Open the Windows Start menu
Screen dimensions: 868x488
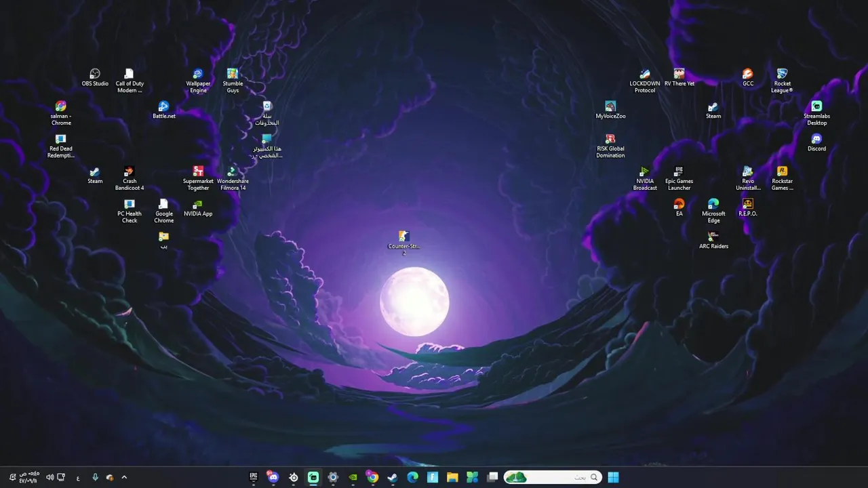tap(613, 477)
